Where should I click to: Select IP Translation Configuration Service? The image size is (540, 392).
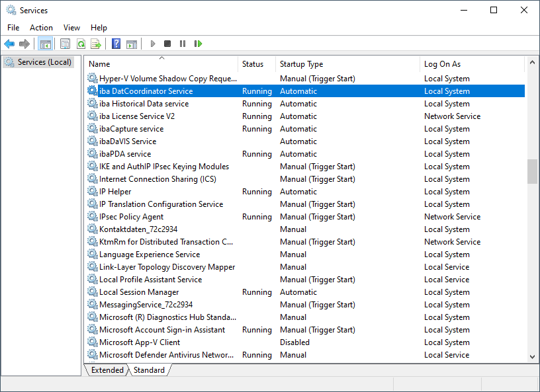306,204
